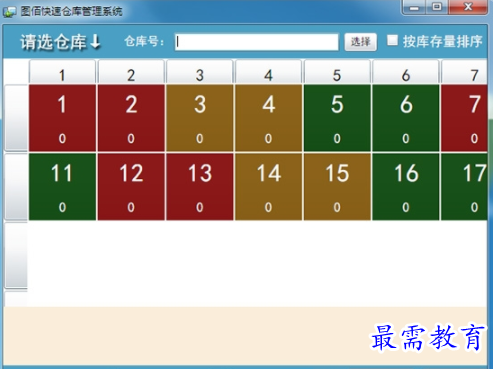Open brown warehouse tile 4

click(268, 118)
